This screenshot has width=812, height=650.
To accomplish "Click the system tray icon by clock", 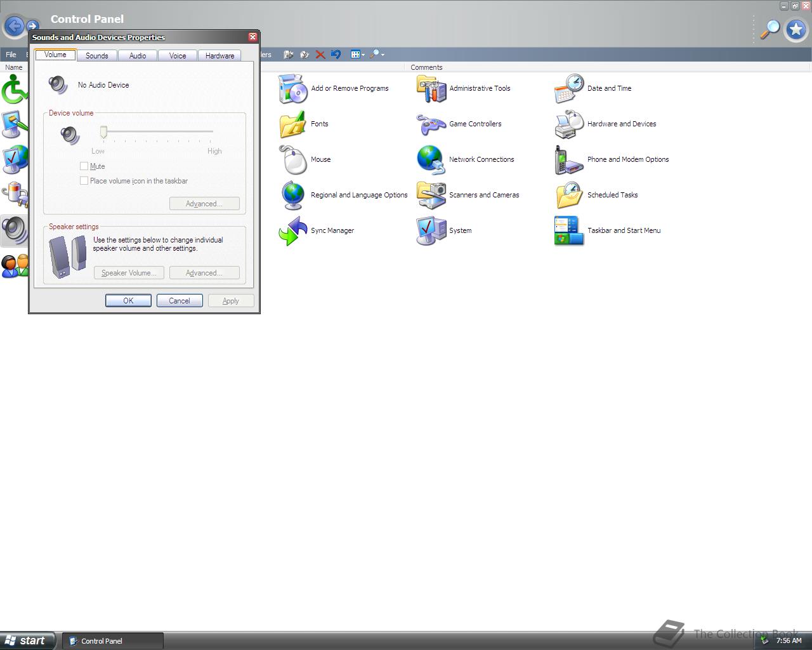I will (x=765, y=641).
